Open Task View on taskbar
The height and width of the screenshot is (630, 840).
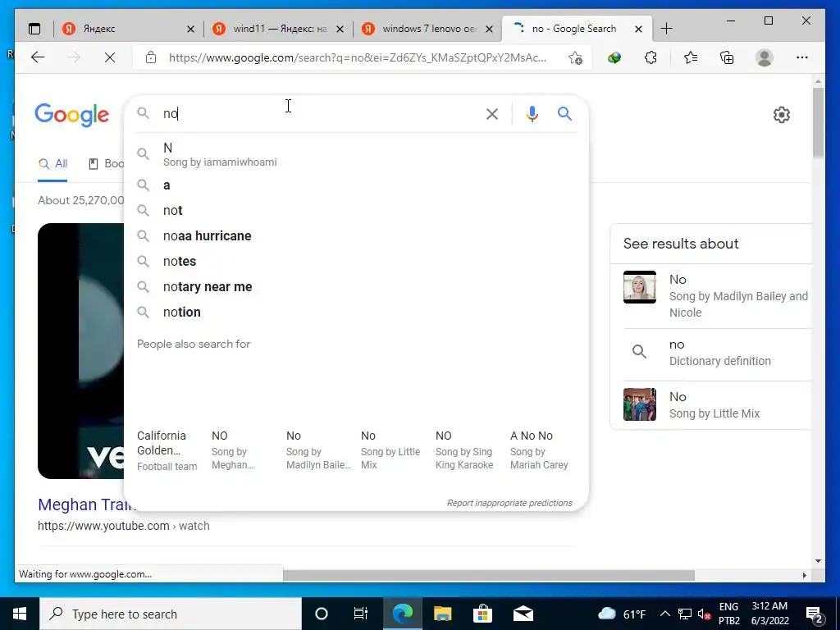pos(361,614)
